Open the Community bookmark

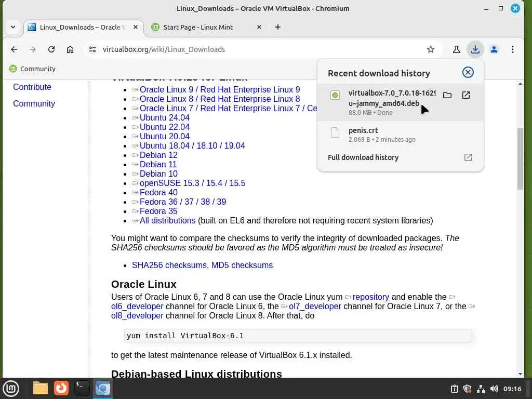click(x=33, y=69)
